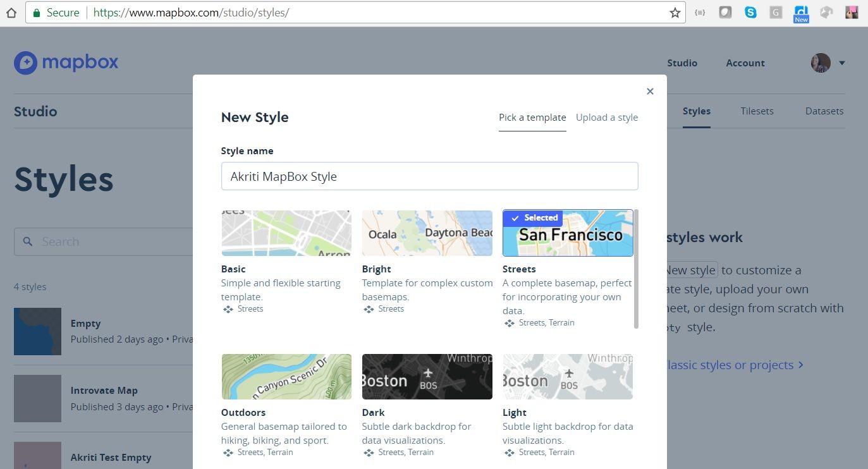This screenshot has width=868, height=469.
Task: Open the Styles tab in Studio
Action: 697,111
